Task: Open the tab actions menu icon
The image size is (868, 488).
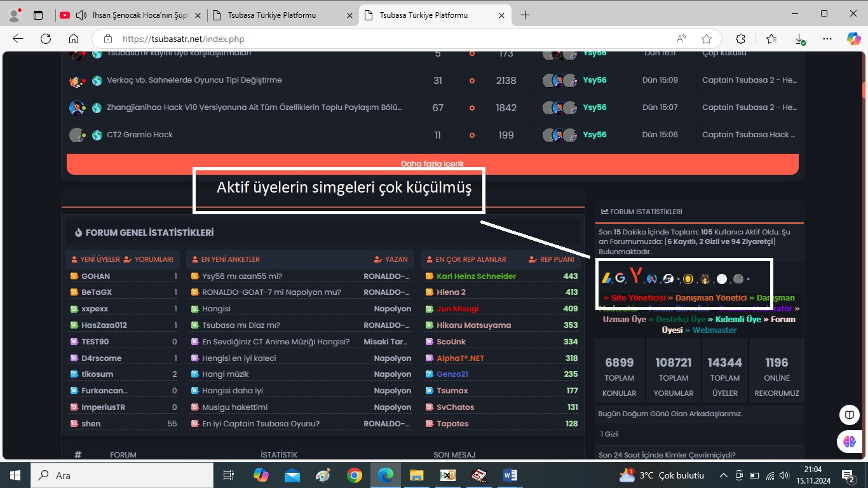Action: point(38,15)
